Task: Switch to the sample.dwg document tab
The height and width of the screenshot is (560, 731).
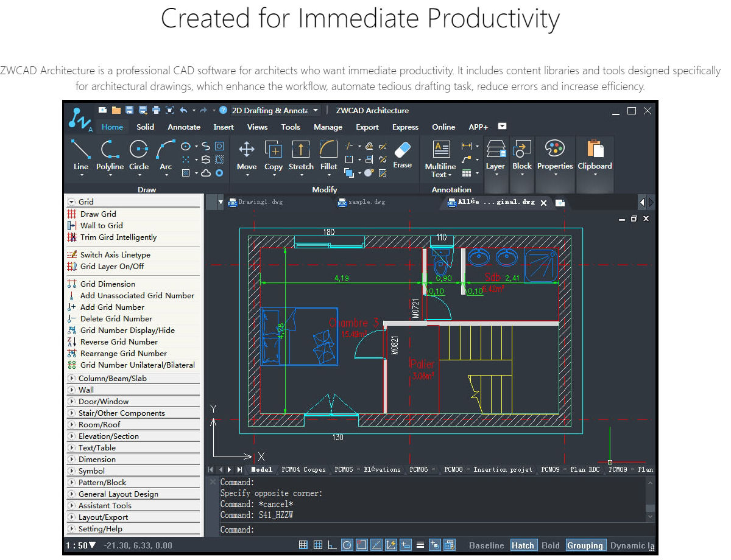Action: click(362, 202)
